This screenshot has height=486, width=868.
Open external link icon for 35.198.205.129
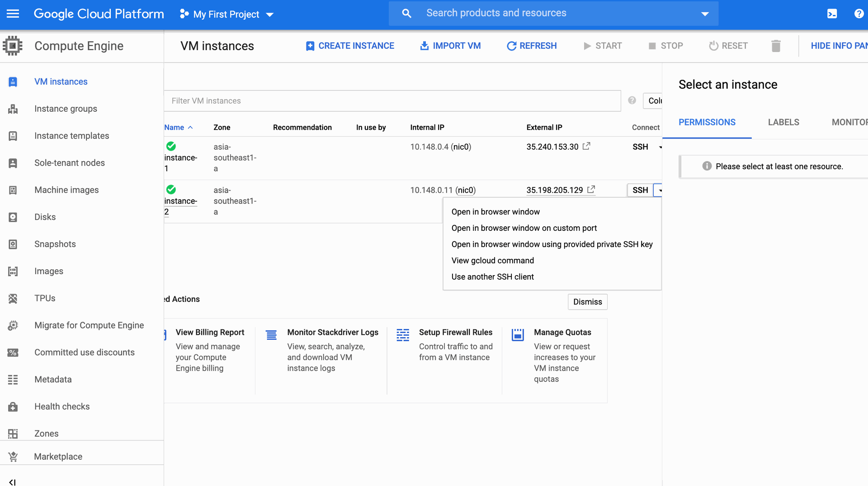tap(591, 190)
